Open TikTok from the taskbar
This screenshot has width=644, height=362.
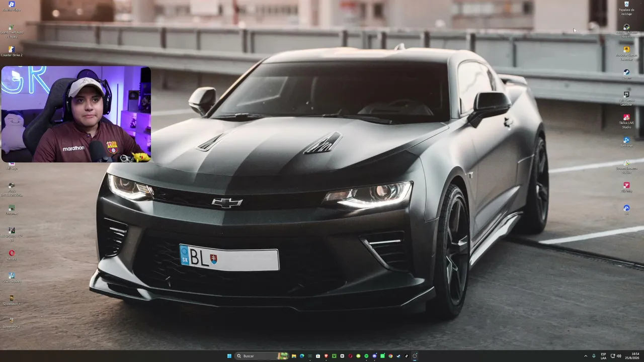(407, 356)
